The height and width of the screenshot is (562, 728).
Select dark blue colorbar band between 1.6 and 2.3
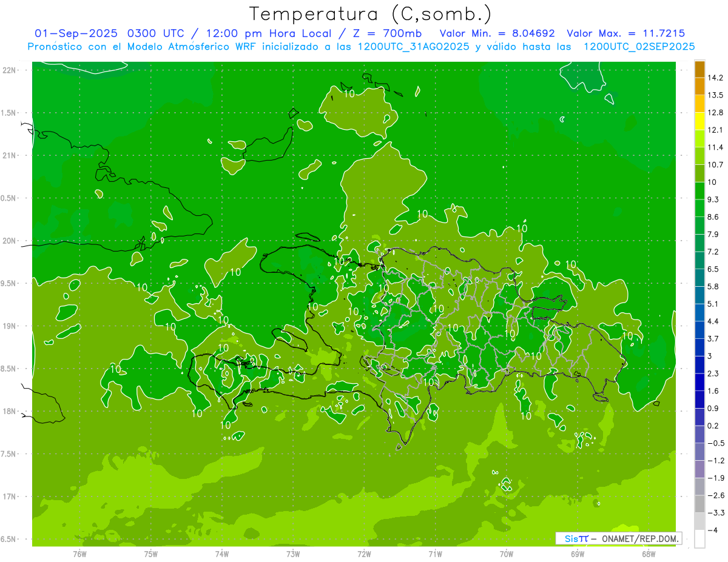tap(699, 383)
